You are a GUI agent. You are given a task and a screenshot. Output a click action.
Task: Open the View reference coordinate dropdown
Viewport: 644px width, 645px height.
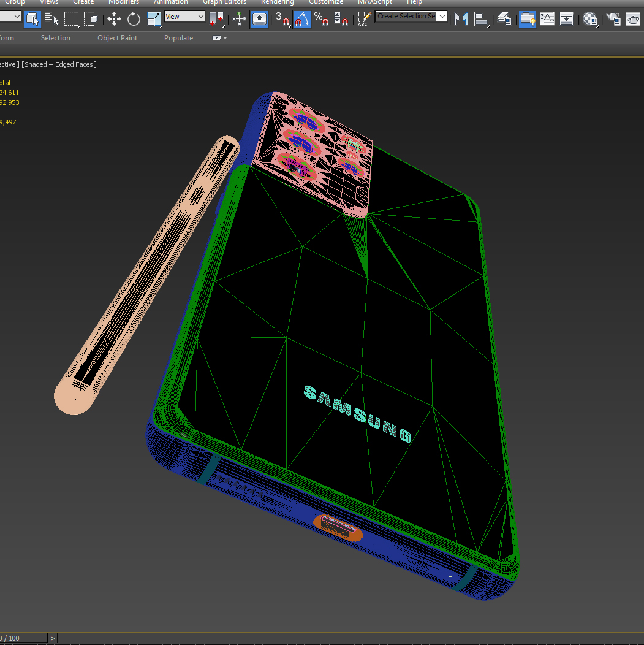pyautogui.click(x=184, y=17)
